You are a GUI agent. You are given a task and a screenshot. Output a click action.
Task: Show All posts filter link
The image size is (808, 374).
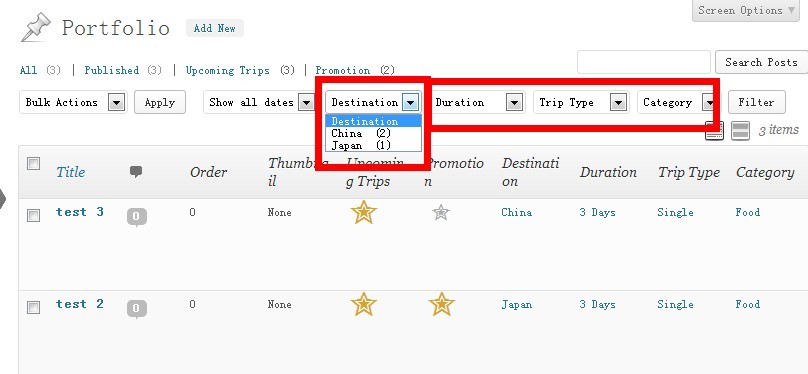tap(28, 70)
